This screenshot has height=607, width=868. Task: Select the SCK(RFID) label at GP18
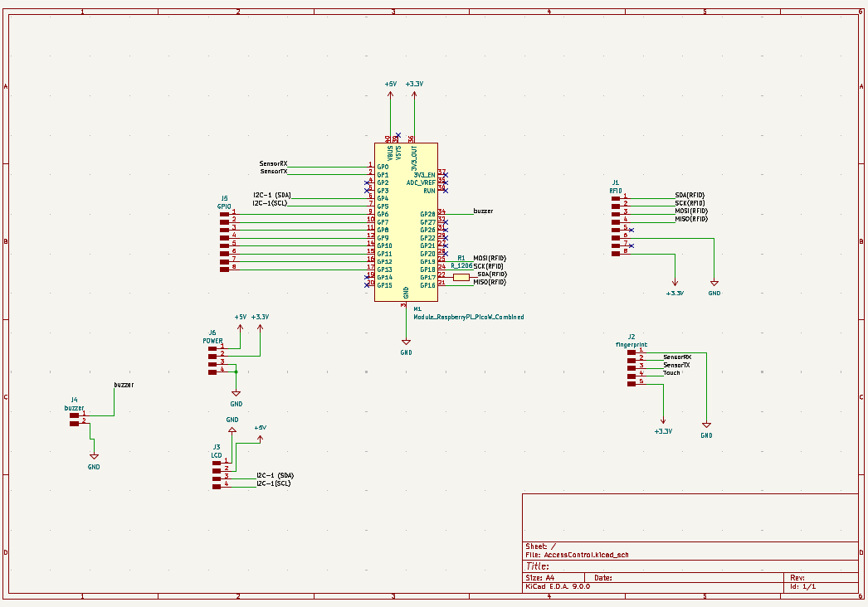pyautogui.click(x=488, y=266)
